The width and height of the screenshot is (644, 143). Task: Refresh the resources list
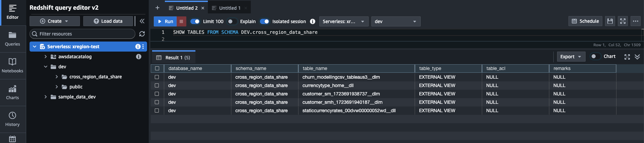[x=142, y=34]
